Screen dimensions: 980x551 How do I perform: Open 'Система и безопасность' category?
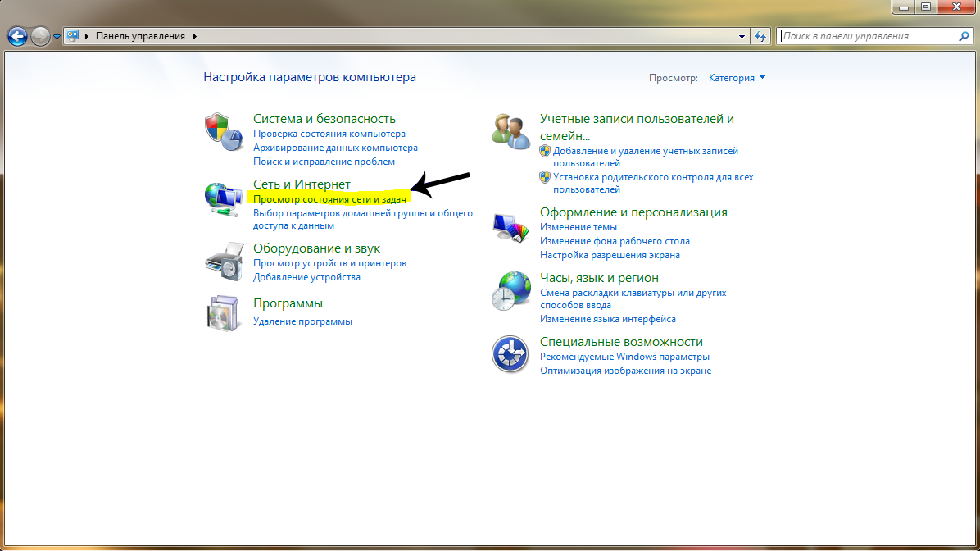(324, 118)
